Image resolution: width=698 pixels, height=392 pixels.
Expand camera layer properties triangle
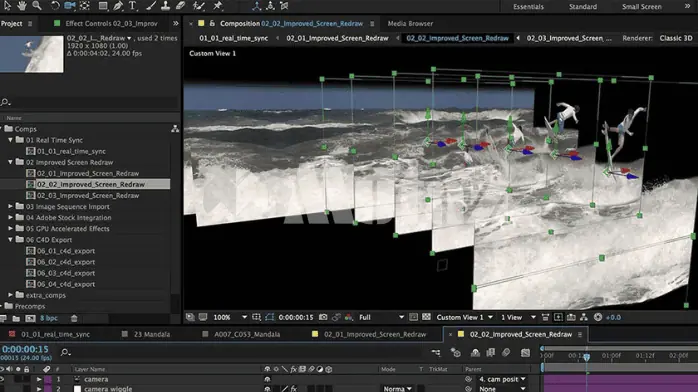click(x=39, y=379)
